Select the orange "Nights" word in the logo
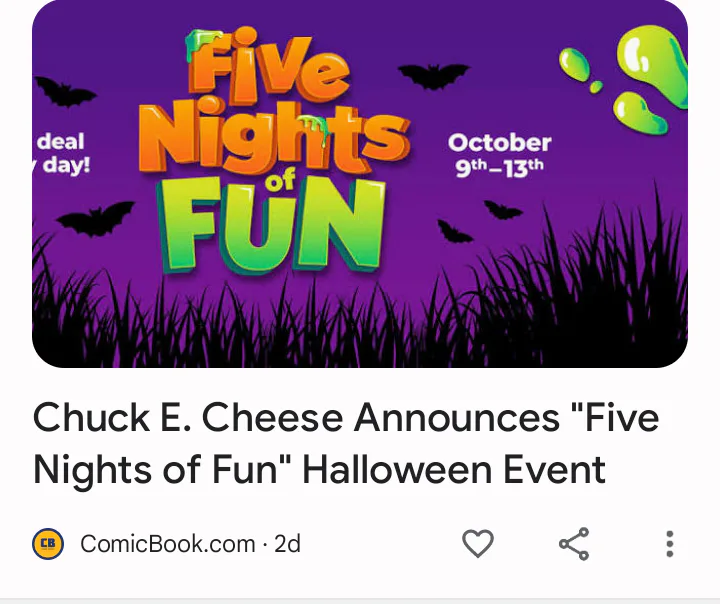Screen dimensions: 720x604 point(272,138)
